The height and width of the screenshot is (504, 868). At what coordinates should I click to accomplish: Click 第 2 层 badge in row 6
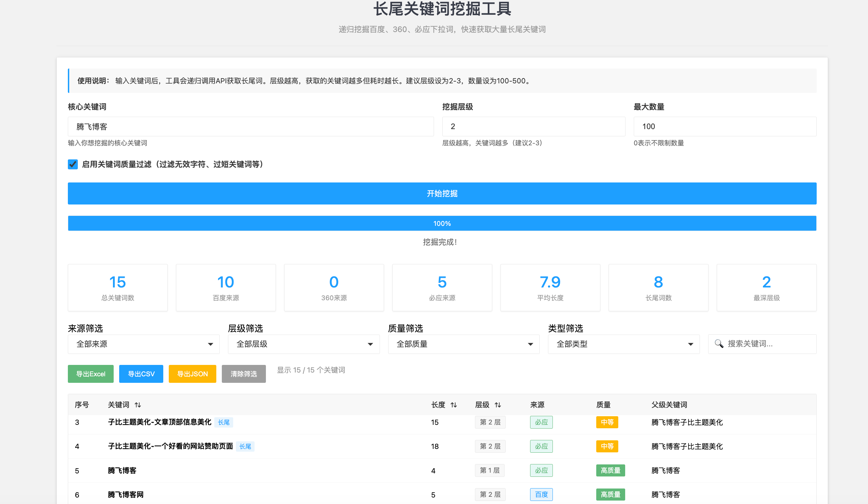[x=490, y=495]
